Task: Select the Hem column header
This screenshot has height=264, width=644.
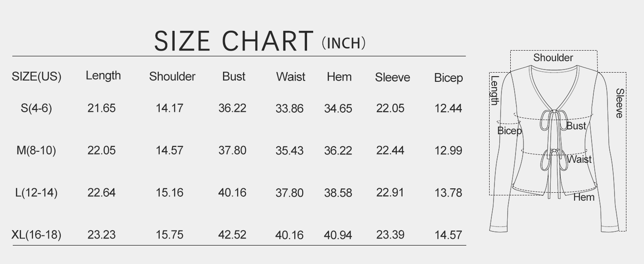Action: point(339,77)
